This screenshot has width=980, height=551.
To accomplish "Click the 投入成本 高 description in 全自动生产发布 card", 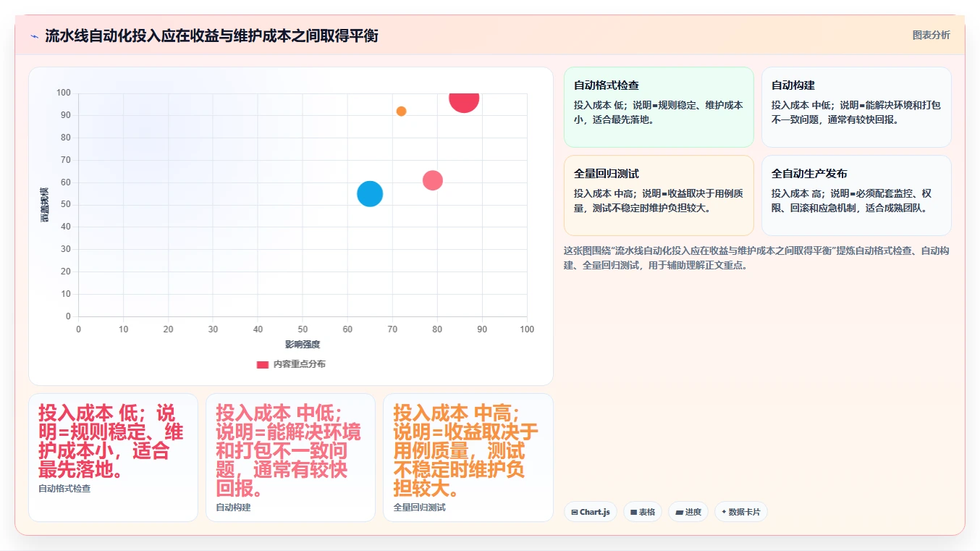I will [x=852, y=201].
